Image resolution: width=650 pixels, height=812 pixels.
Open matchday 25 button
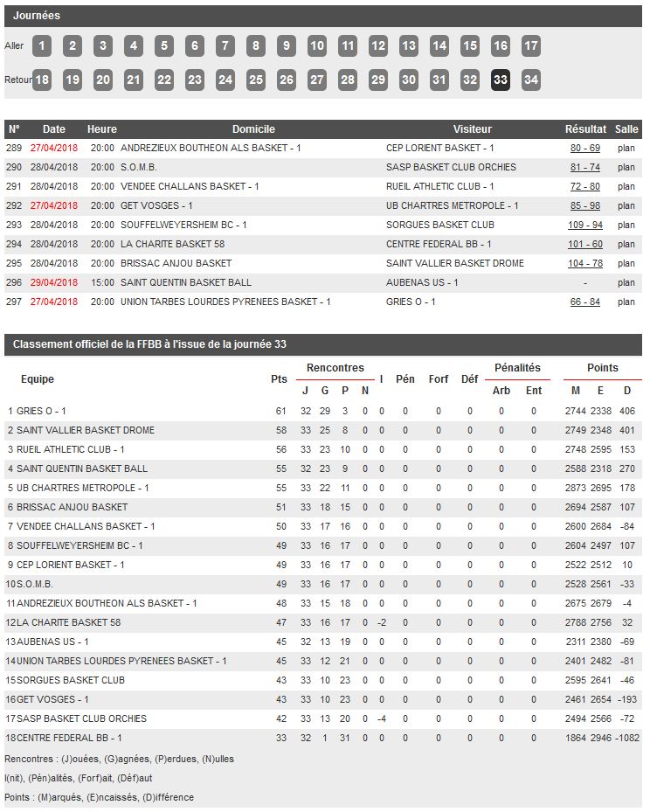256,80
